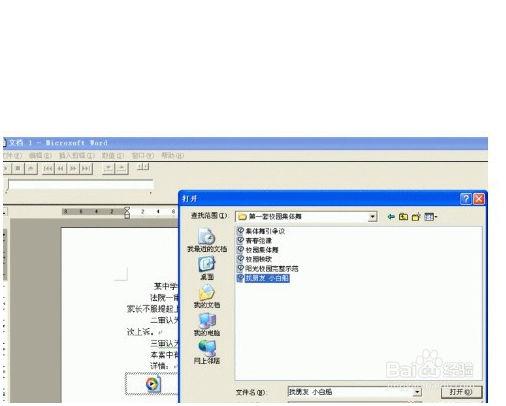Go up one folder level

[403, 217]
